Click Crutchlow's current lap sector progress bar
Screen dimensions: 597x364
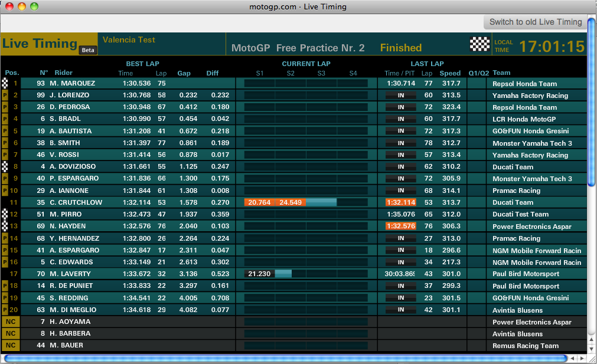coord(306,202)
